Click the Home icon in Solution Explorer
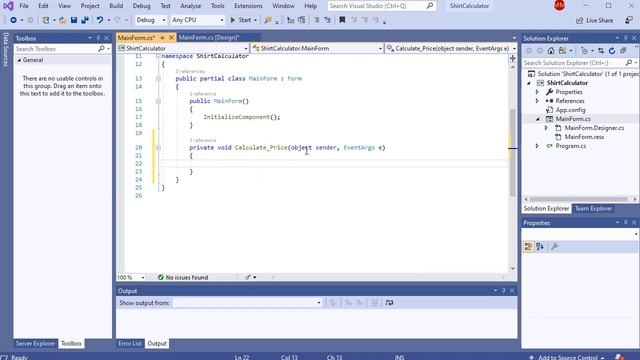Image resolution: width=640 pixels, height=360 pixels. [x=551, y=51]
